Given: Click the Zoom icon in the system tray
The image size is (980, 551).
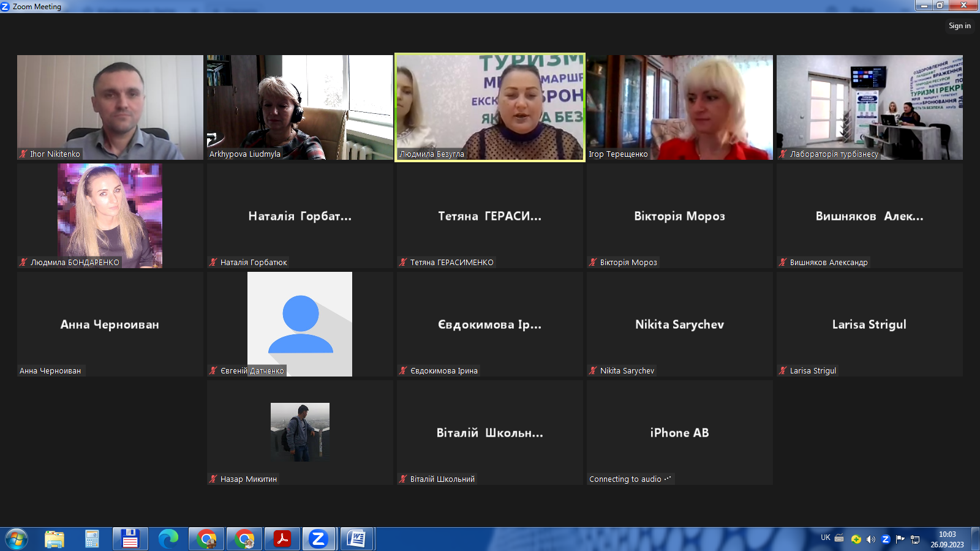Looking at the screenshot, I should pos(886,539).
